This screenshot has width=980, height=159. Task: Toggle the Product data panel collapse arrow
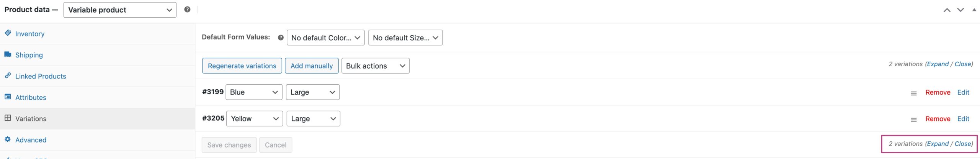pos(974,10)
